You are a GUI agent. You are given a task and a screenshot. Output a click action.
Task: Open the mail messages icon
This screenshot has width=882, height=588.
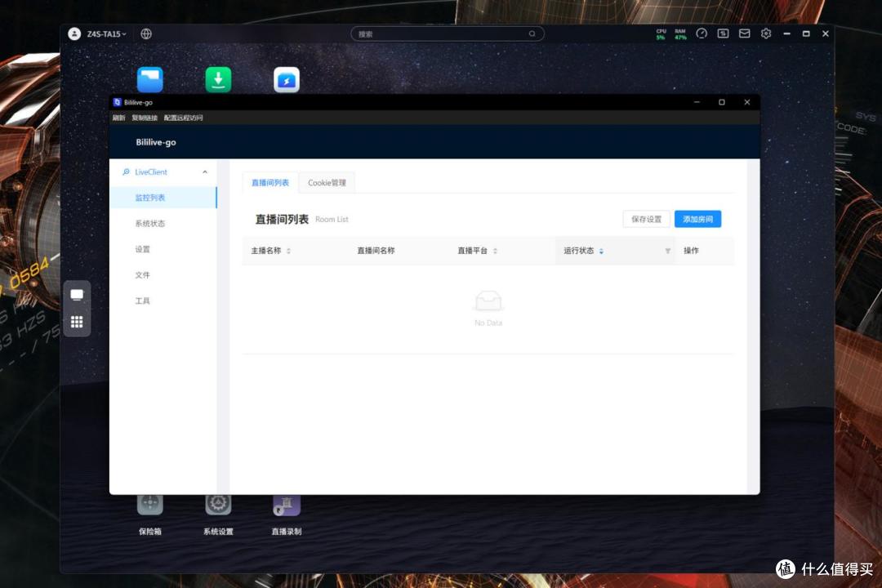744,33
